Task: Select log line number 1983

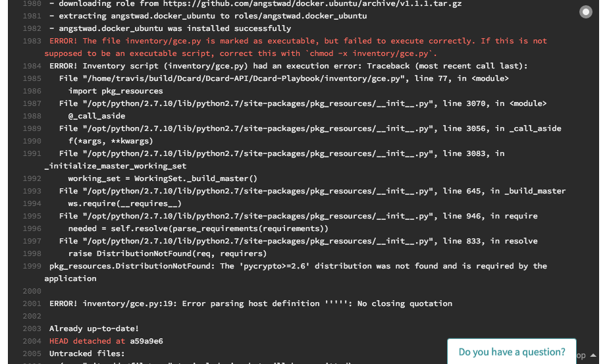Action: (x=32, y=41)
